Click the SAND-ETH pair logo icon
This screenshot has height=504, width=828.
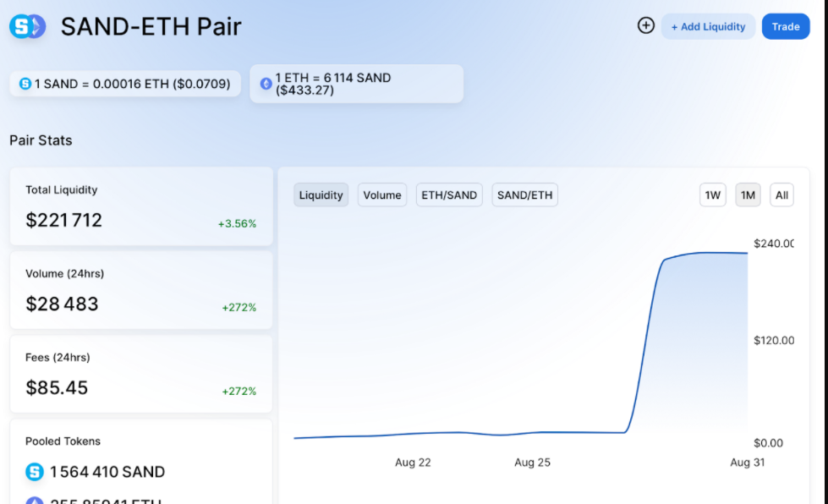(x=27, y=26)
